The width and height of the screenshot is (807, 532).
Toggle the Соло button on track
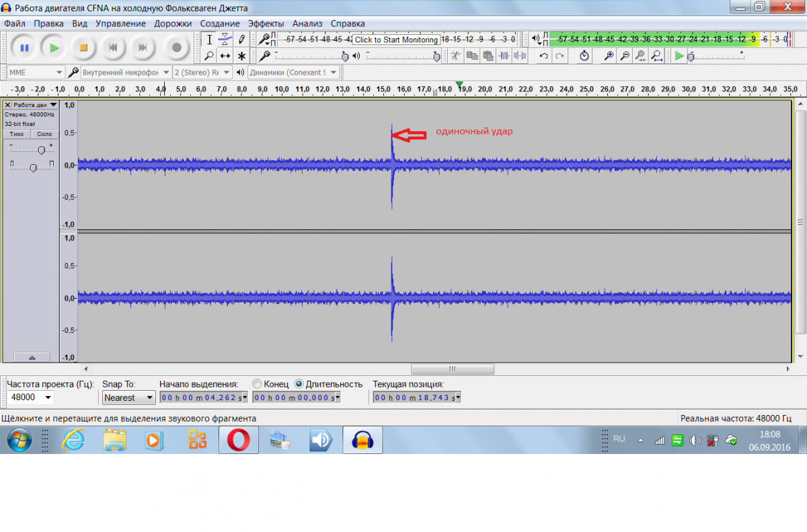[x=44, y=134]
